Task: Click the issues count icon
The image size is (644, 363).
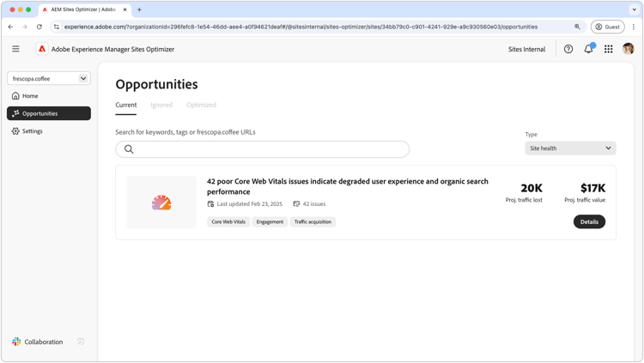Action: (x=296, y=203)
